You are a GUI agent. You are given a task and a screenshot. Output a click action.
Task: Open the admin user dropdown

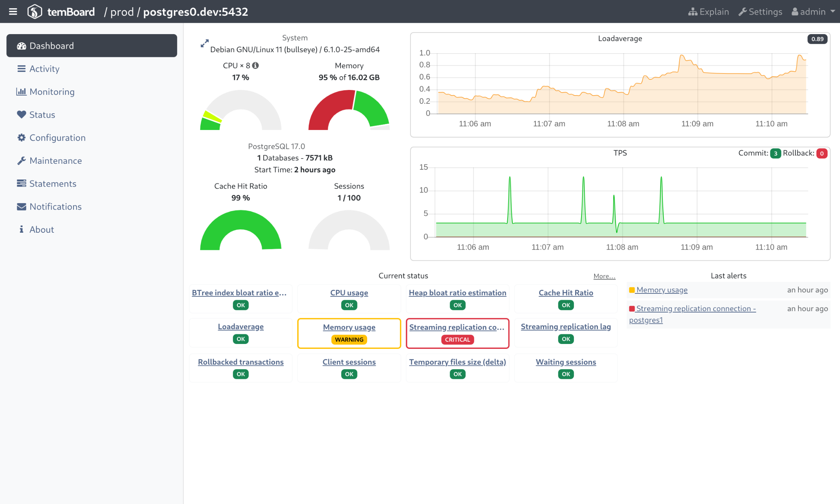coord(813,12)
